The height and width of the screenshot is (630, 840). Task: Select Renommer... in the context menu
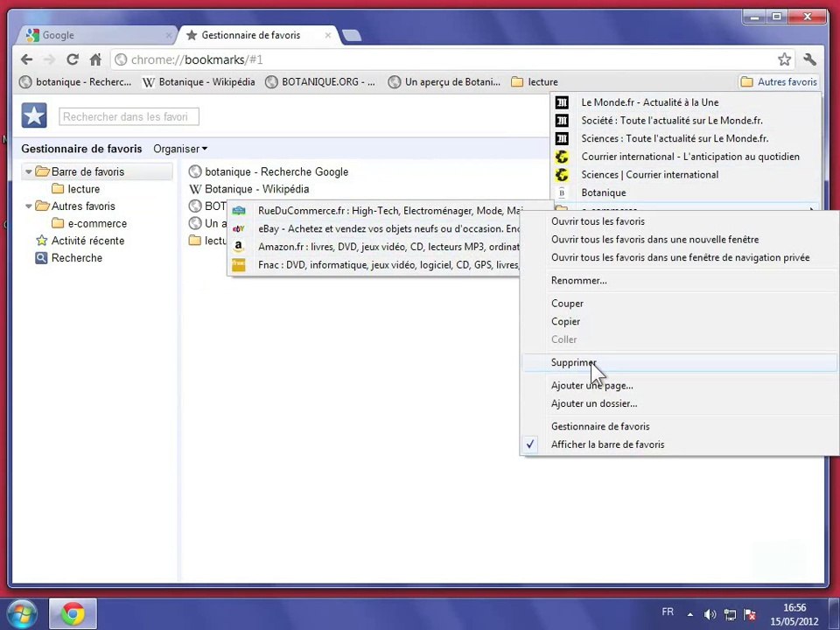679,281
